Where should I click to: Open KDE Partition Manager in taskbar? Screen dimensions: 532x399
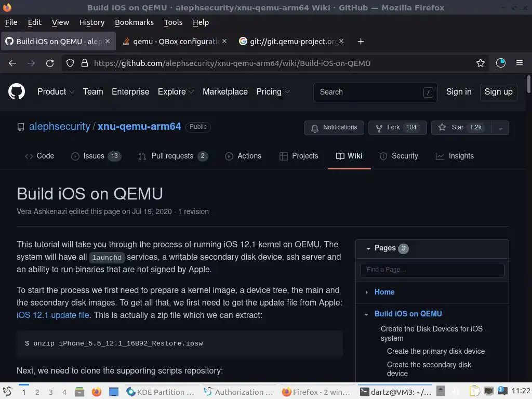161,392
